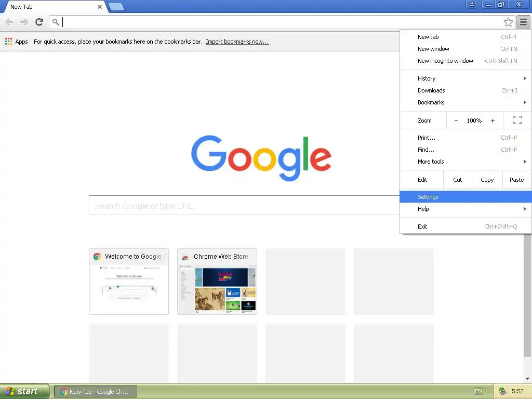Close the Chrome hamburger menu button

pos(523,22)
